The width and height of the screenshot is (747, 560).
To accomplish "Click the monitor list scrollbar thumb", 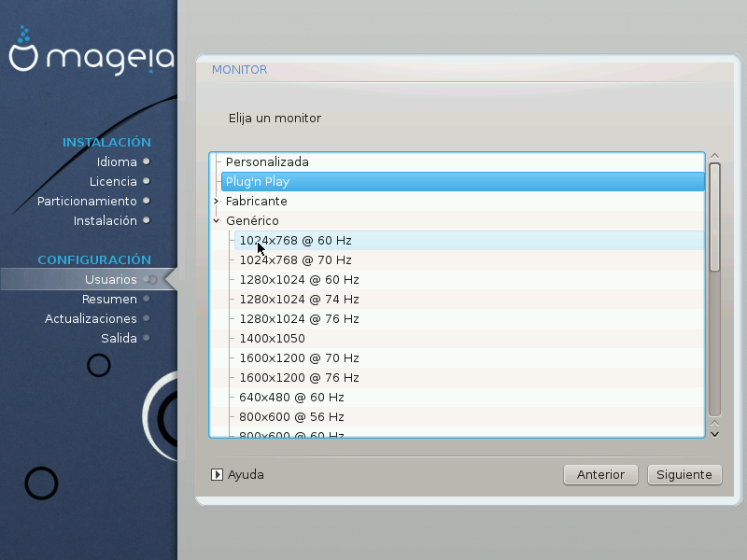I will click(714, 217).
